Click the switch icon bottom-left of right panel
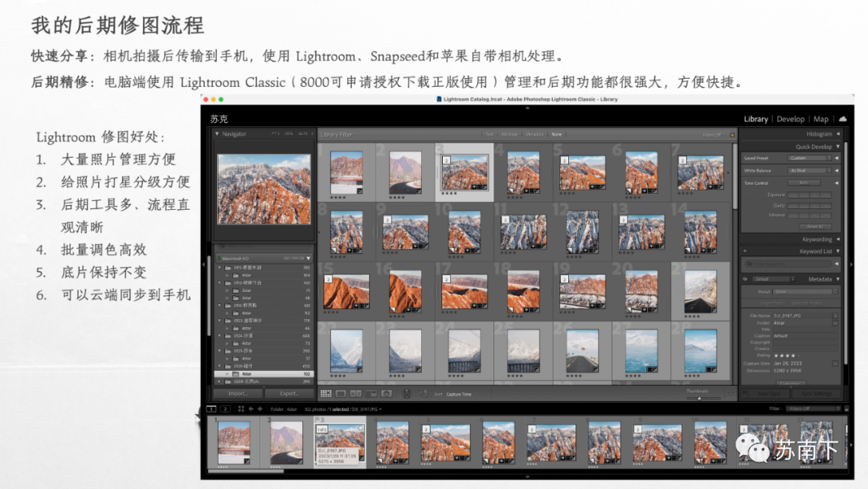Viewport: 868px width, 489px height. (745, 393)
